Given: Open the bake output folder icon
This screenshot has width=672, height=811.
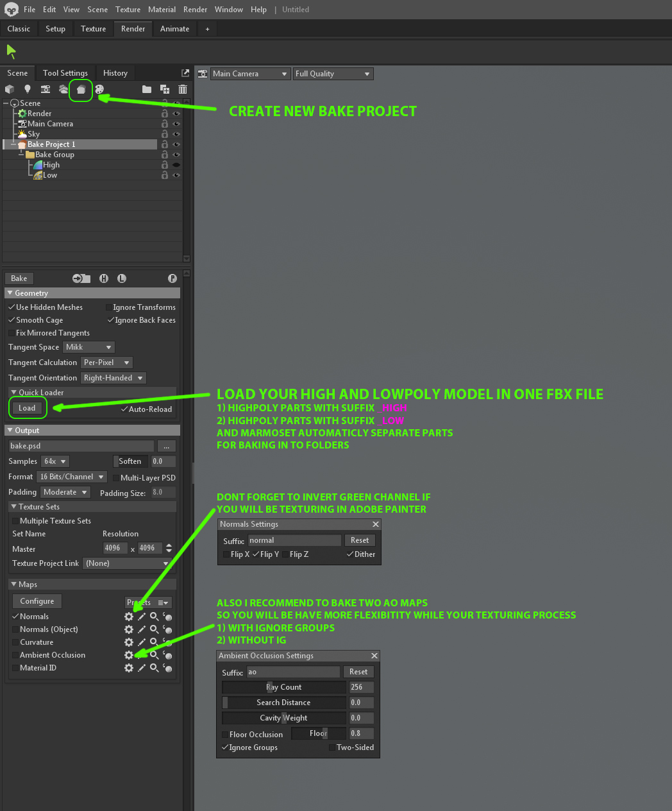Looking at the screenshot, I should point(81,278).
